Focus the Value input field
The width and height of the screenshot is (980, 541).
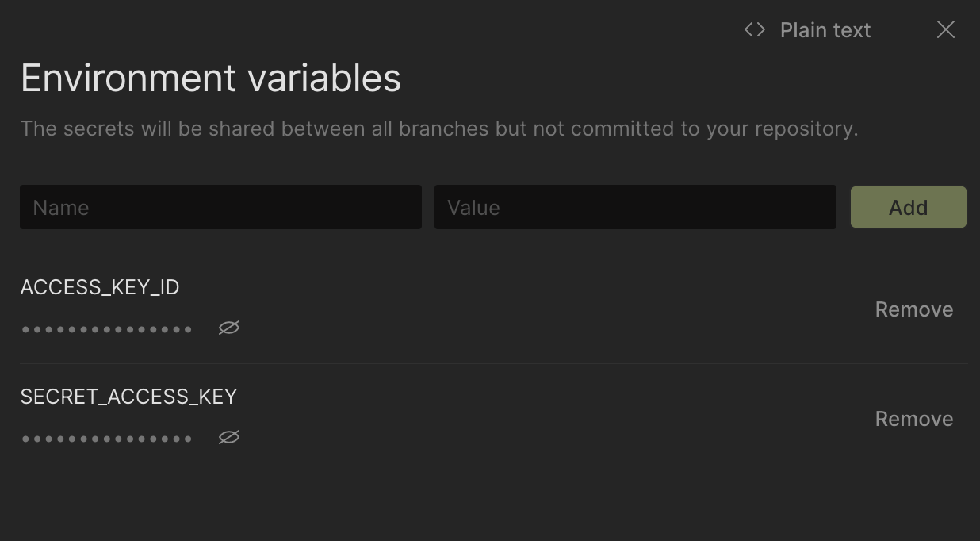(634, 207)
